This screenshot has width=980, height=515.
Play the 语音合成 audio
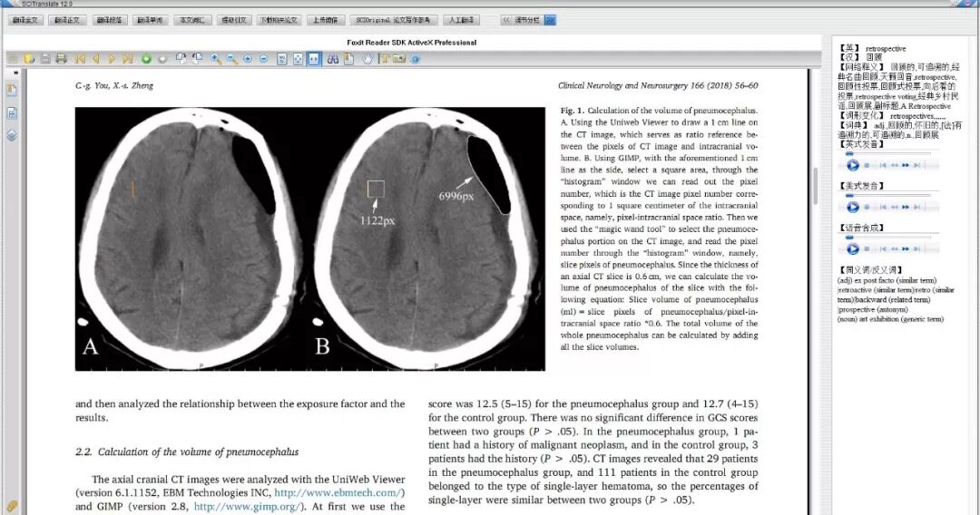tap(852, 249)
